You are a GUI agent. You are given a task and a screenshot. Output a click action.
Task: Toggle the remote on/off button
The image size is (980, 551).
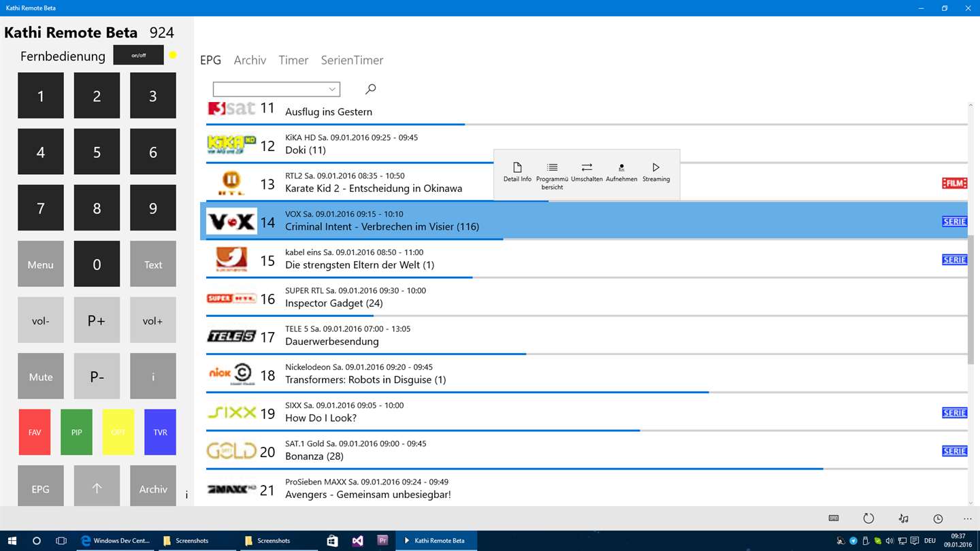click(138, 55)
